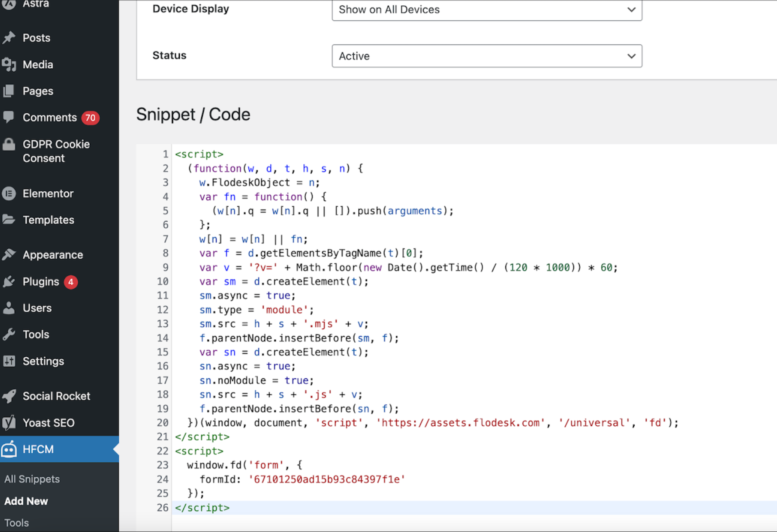777x532 pixels.
Task: Click the Tools wrench icon
Action: [9, 334]
